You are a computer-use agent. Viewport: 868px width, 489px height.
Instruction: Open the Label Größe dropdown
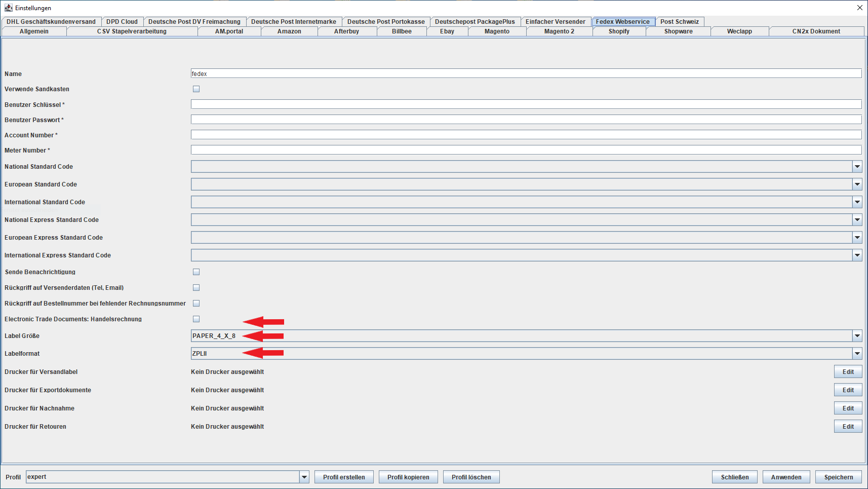(857, 335)
